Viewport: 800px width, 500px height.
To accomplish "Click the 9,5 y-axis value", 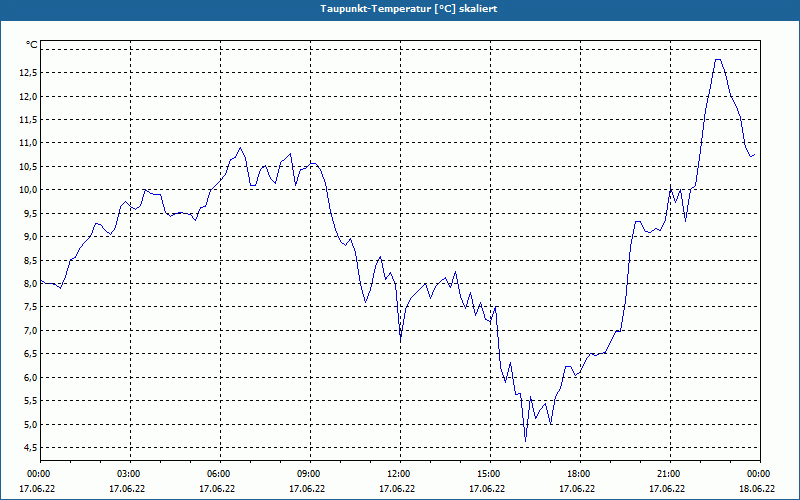I will click(x=30, y=213).
